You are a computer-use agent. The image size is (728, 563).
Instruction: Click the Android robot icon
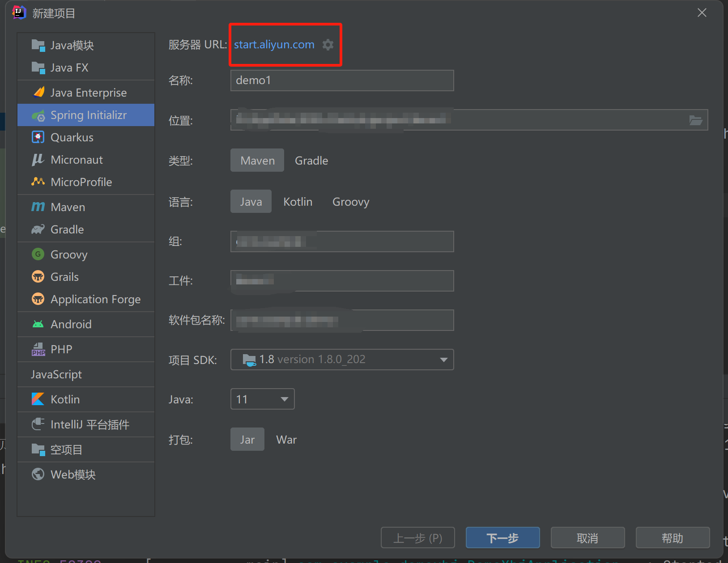click(38, 324)
